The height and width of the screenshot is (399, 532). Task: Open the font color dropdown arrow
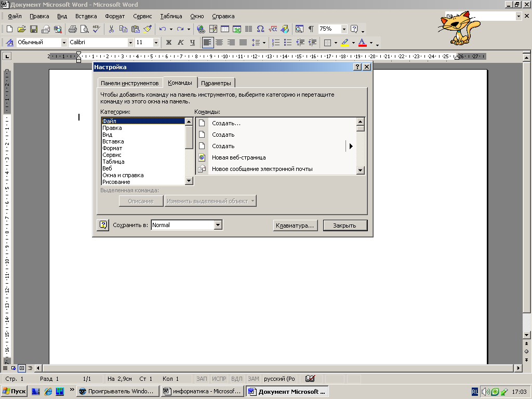coord(371,43)
